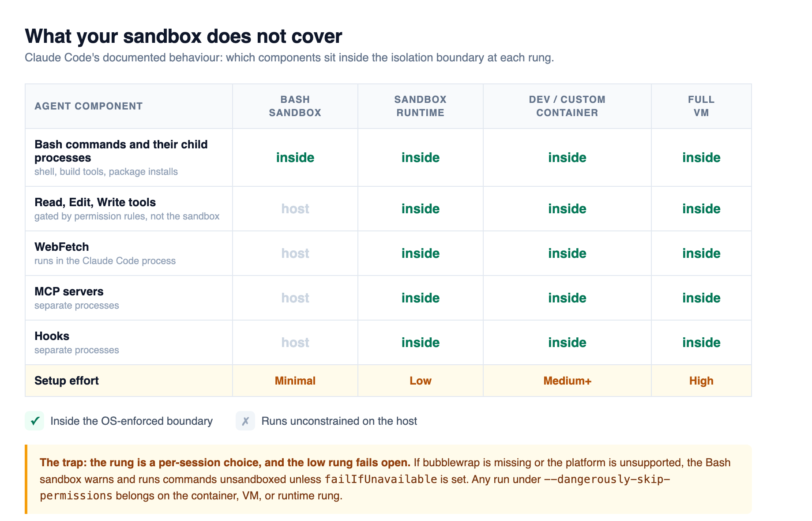
Task: Click the BASH SANDBOX column header
Action: pos(295,106)
